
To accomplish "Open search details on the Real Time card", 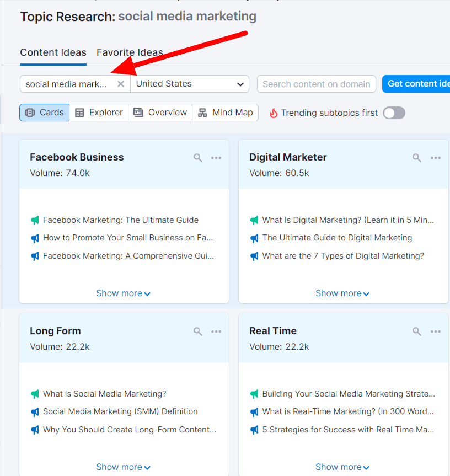I will (x=416, y=331).
